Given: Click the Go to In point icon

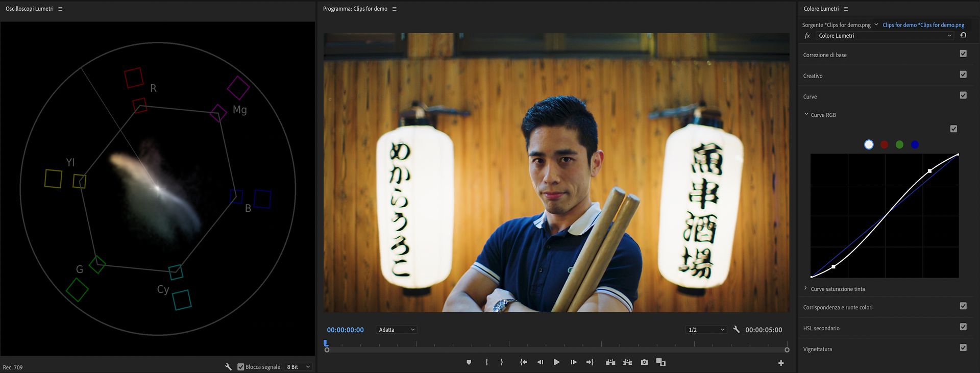Looking at the screenshot, I should click(x=523, y=362).
